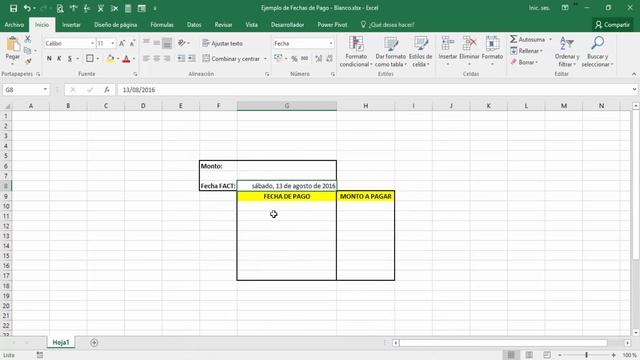Copy the selection to the clipboard
The image size is (640, 360).
click(x=28, y=51)
